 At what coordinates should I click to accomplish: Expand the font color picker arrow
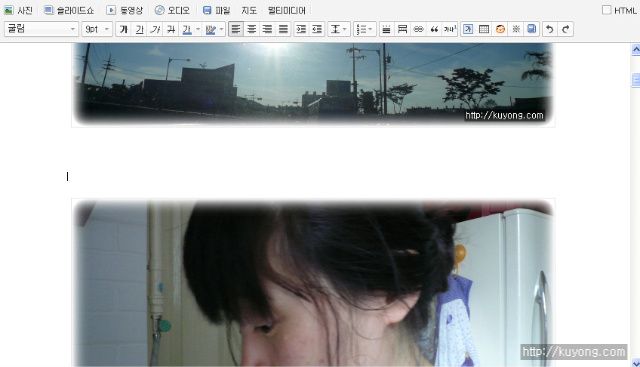click(198, 29)
